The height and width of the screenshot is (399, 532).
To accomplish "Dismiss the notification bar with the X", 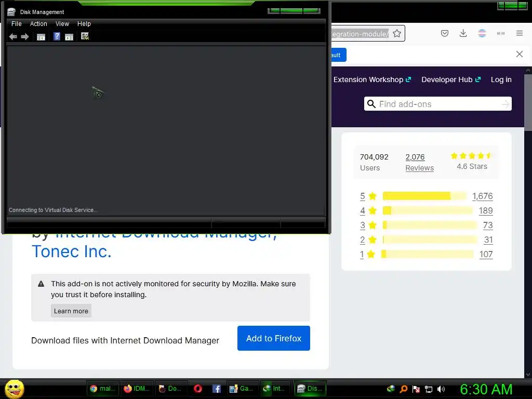I will 519,54.
